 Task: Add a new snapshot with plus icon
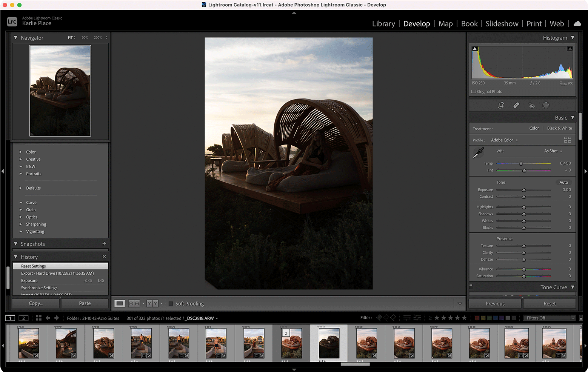point(104,244)
